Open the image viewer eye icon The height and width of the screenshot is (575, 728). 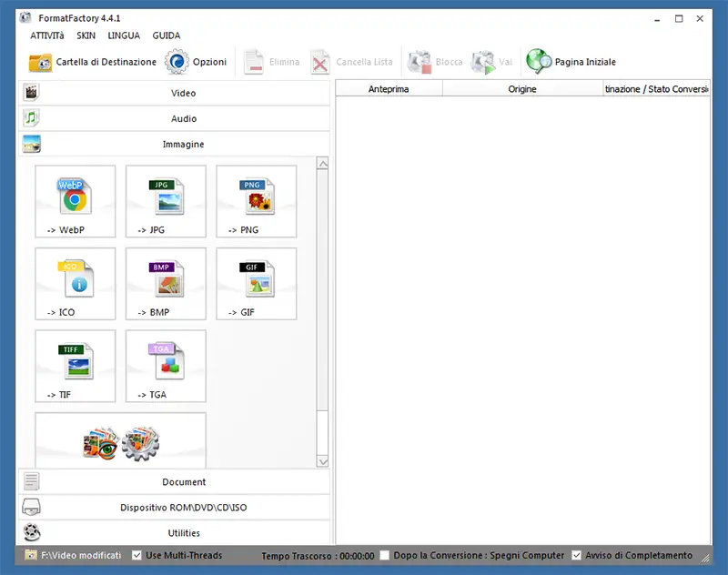click(x=100, y=443)
